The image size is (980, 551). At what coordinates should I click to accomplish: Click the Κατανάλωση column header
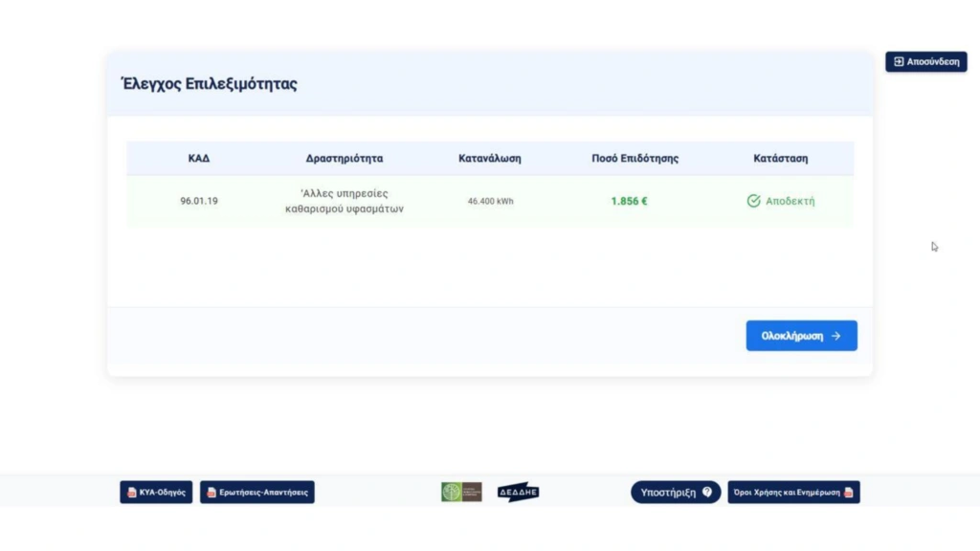click(490, 159)
